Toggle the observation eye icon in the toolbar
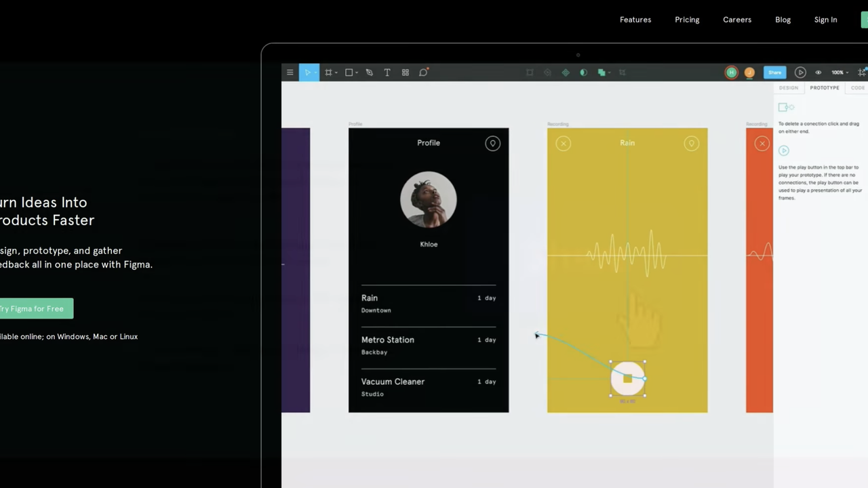 [x=818, y=73]
